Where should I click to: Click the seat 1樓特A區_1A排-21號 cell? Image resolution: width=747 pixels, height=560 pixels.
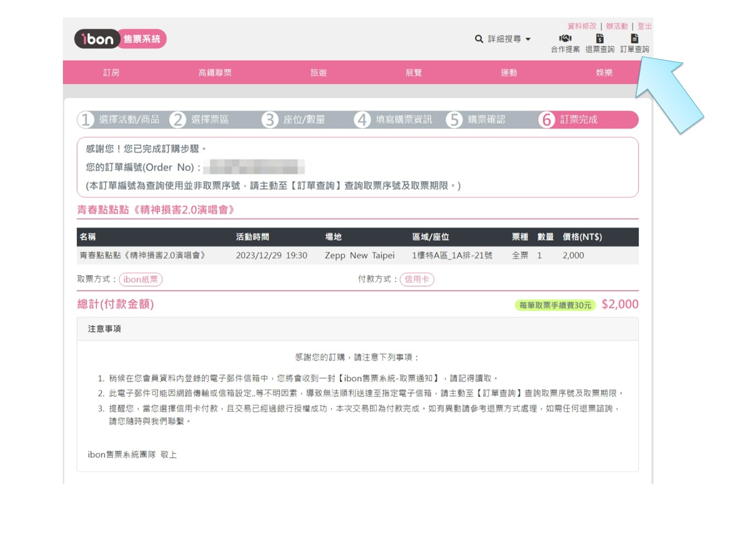click(x=452, y=255)
